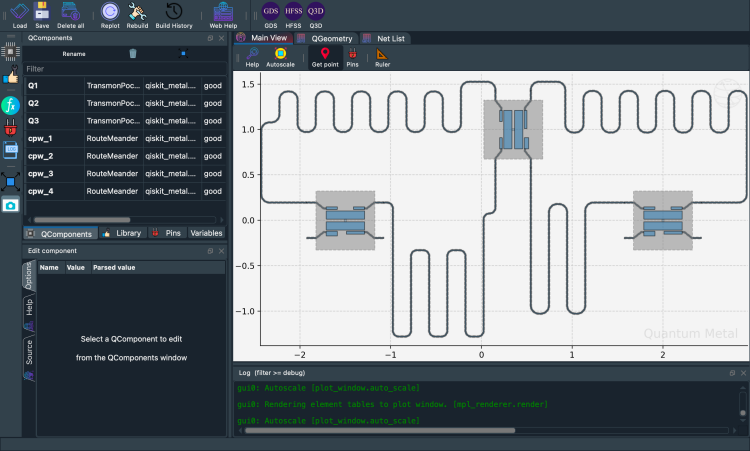Select the Q3 component row
750x451 pixels.
coord(125,121)
